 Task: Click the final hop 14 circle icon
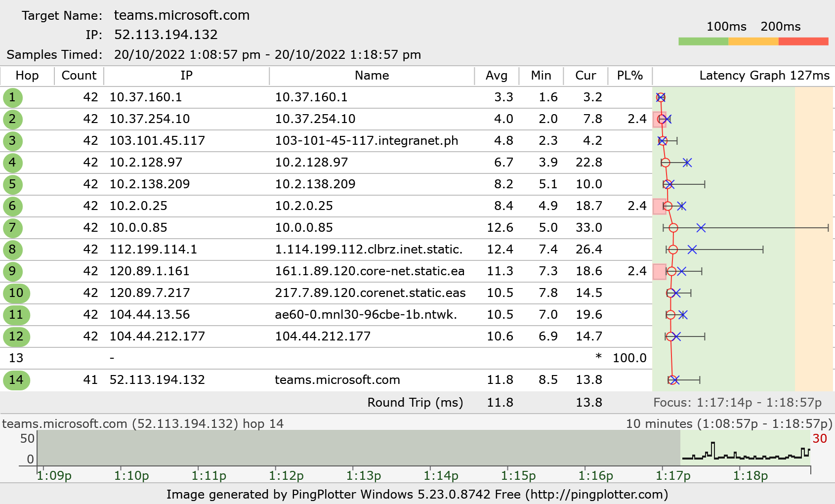tap(16, 380)
